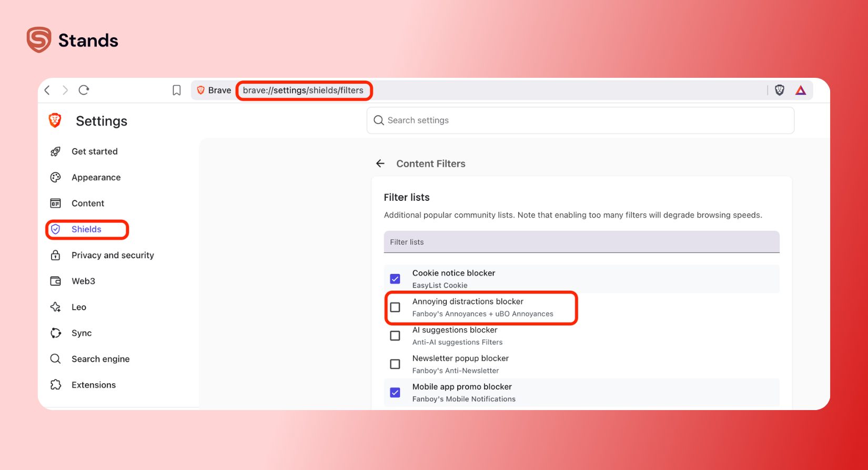868x470 pixels.
Task: Open Privacy and security settings
Action: [113, 255]
